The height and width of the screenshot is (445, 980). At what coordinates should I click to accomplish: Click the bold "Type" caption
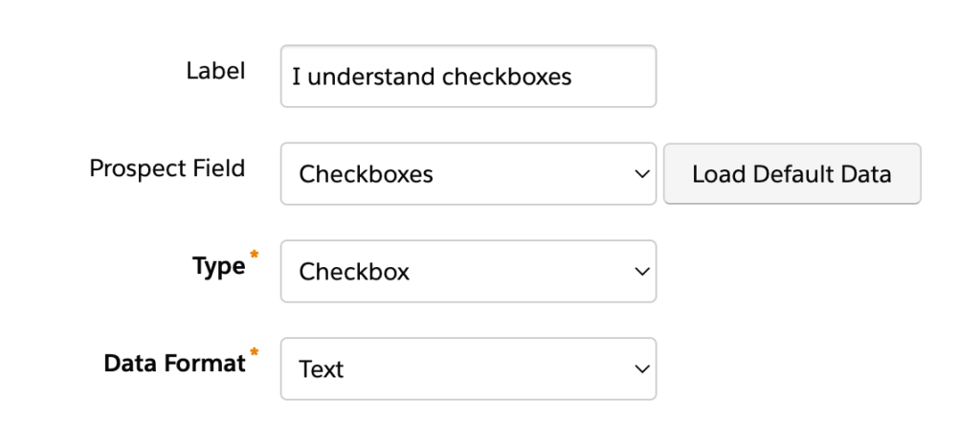(x=218, y=267)
